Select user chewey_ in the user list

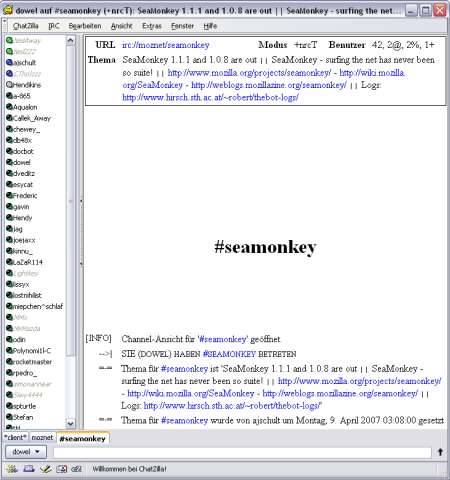(x=26, y=129)
